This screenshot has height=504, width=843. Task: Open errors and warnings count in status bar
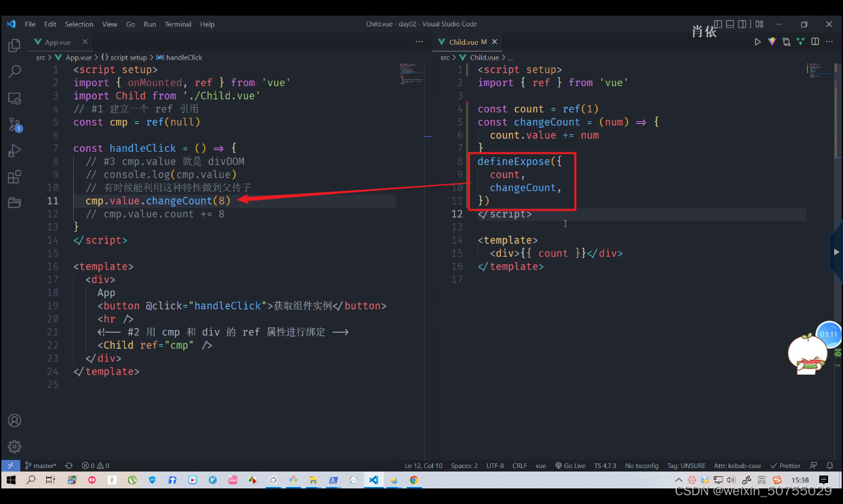[x=96, y=465]
